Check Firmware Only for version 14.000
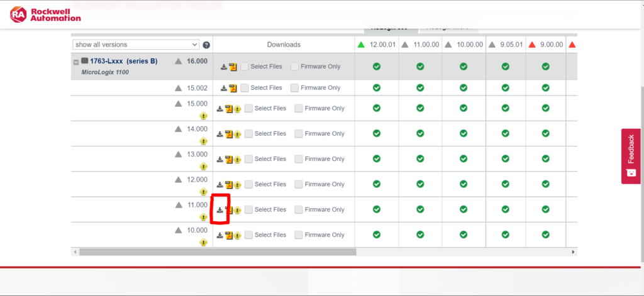The height and width of the screenshot is (296, 644). point(299,134)
